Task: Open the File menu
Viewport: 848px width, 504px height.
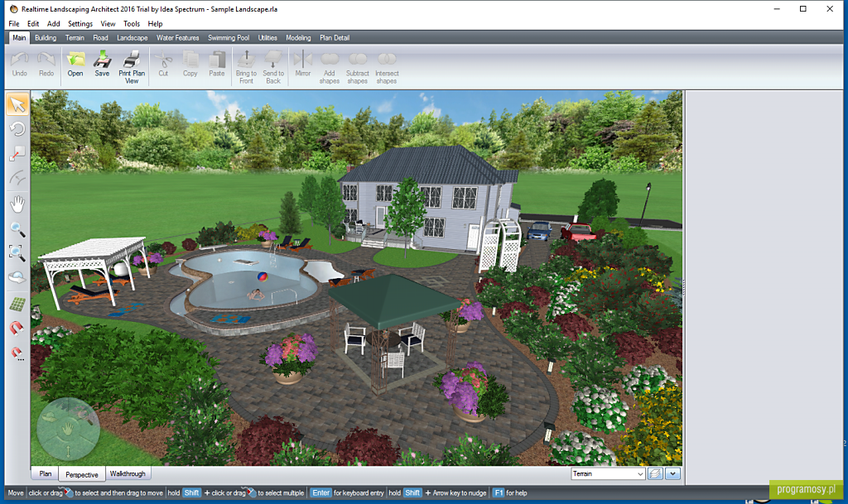Action: point(14,24)
